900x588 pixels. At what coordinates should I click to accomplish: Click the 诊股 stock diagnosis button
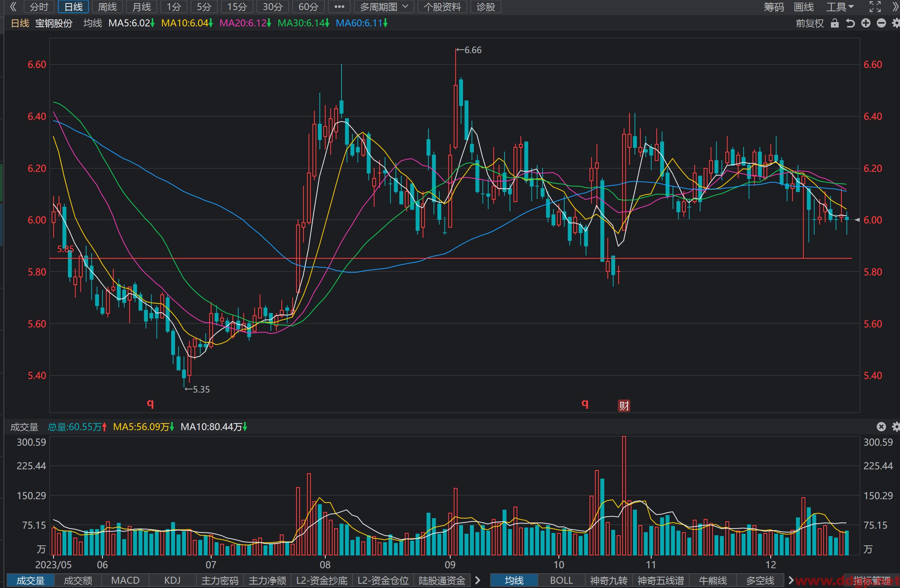[486, 7]
